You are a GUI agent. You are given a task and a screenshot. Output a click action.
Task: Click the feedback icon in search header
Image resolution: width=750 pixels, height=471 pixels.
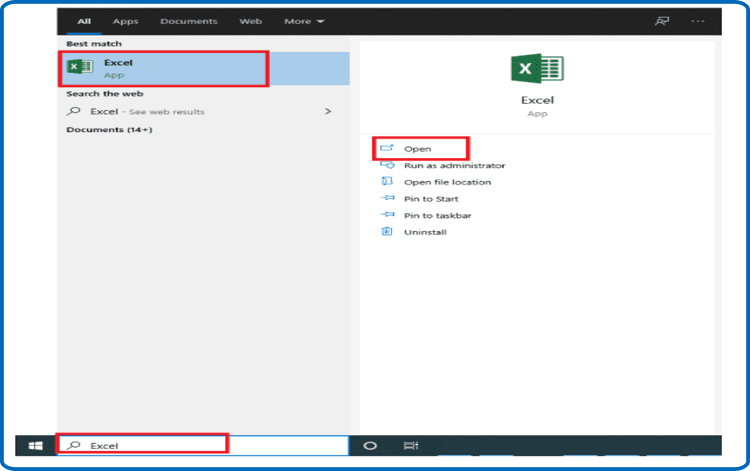pyautogui.click(x=660, y=20)
